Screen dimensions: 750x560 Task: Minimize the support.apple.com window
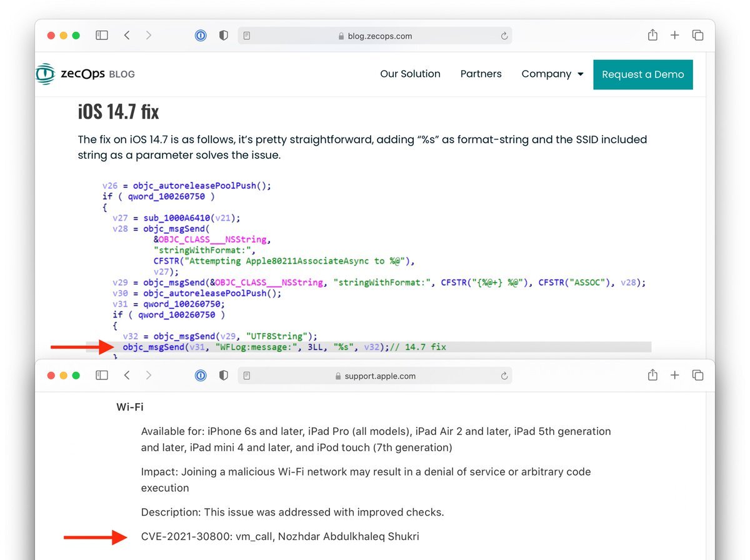point(64,376)
